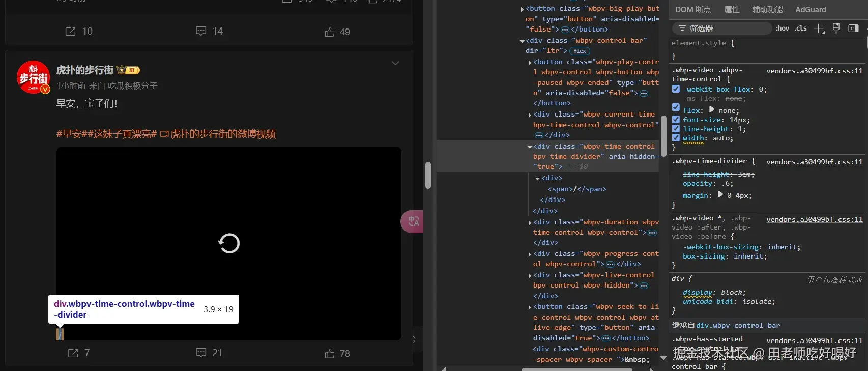Expand the wbpv-seek-to-live-control button node
Screen dimensions: 868x371
click(x=530, y=307)
